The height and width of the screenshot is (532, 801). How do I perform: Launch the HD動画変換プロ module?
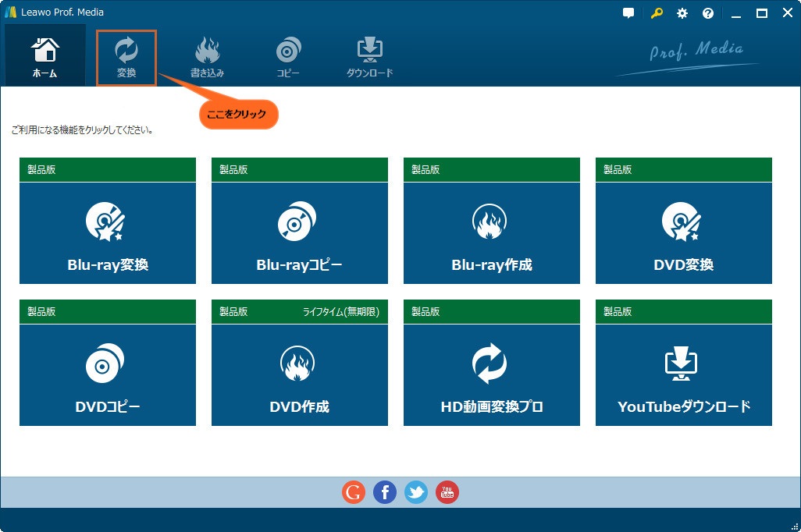[491, 372]
